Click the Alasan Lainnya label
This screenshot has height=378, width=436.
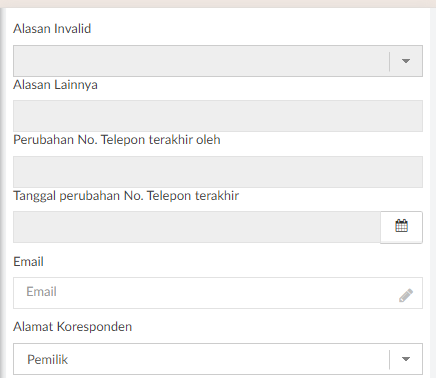tap(55, 85)
